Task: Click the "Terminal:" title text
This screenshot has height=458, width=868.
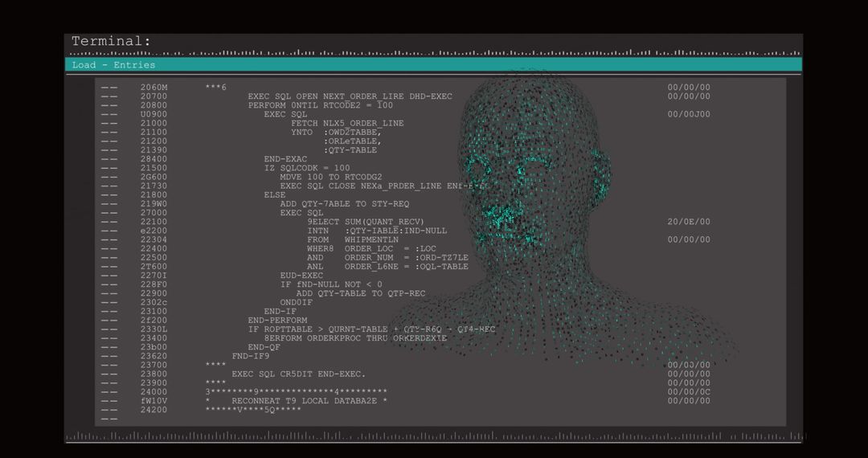Action: (x=111, y=42)
